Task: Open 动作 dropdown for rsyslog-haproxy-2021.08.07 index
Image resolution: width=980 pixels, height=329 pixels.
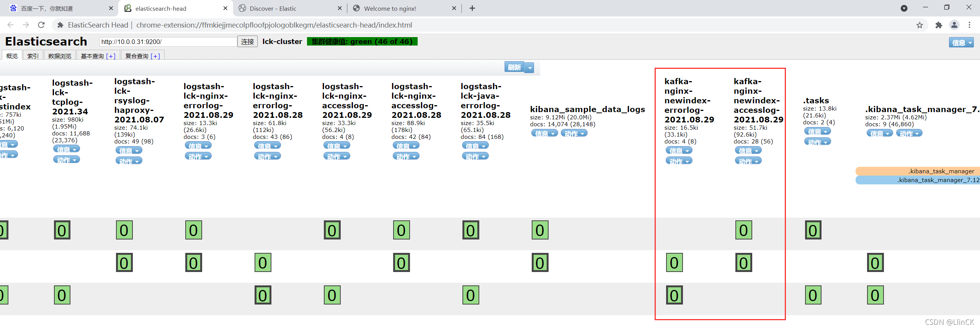Action: [129, 161]
